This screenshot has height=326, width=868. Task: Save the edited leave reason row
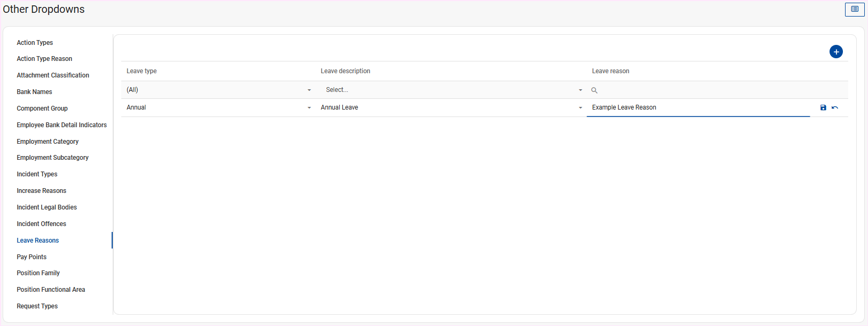[x=823, y=108]
